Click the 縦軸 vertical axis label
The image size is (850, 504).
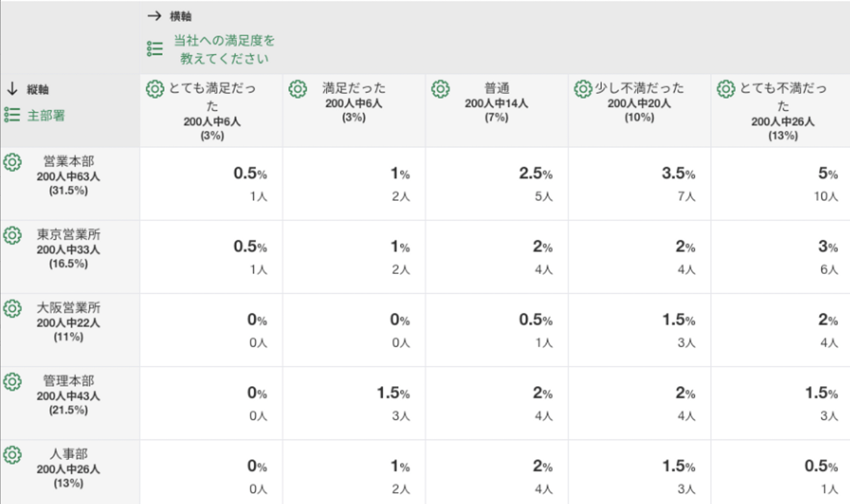click(38, 90)
